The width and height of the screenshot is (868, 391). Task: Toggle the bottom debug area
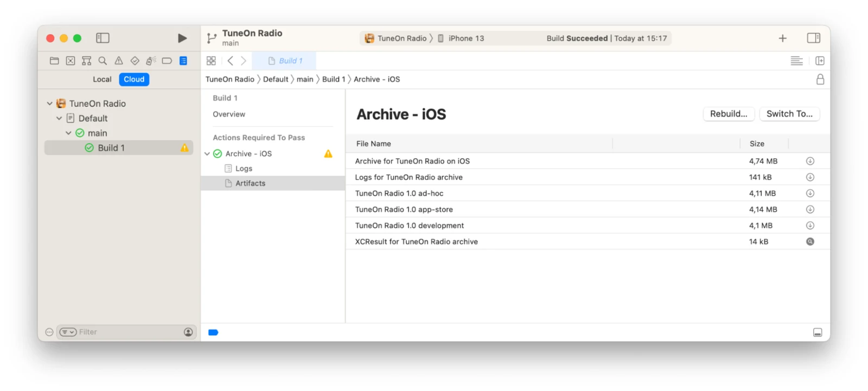[818, 332]
